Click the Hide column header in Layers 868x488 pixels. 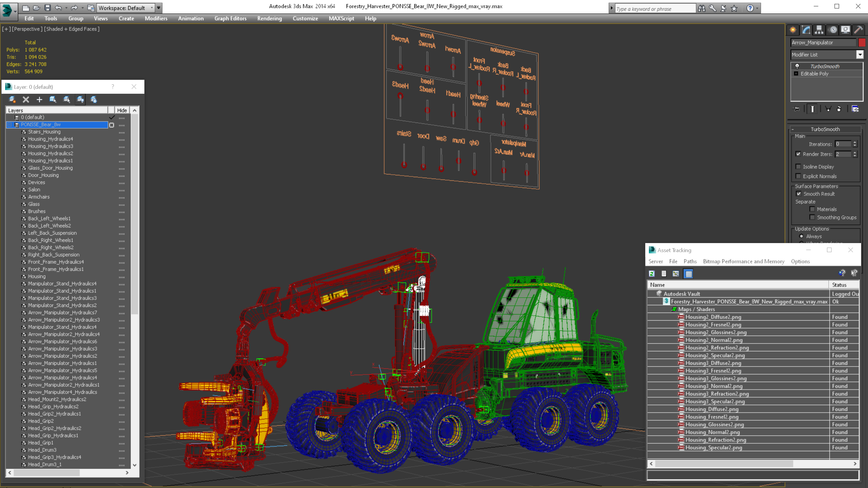122,110
